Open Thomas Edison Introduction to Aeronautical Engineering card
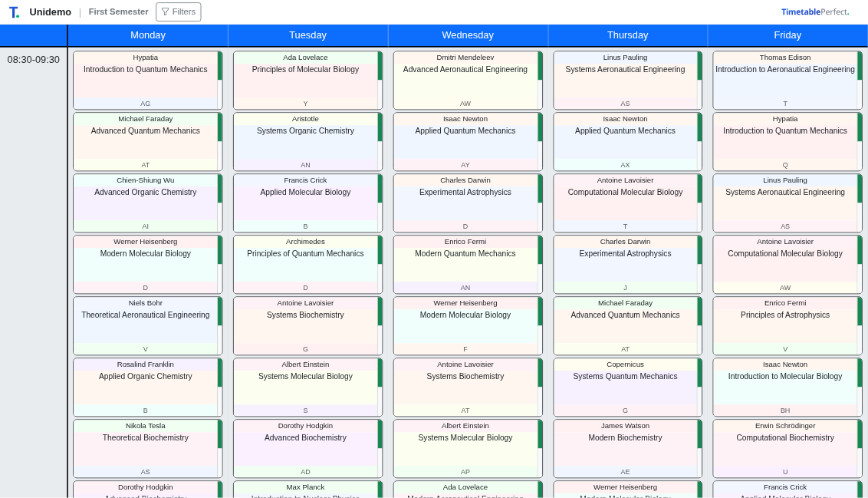This screenshot has height=498, width=868. pos(787,81)
